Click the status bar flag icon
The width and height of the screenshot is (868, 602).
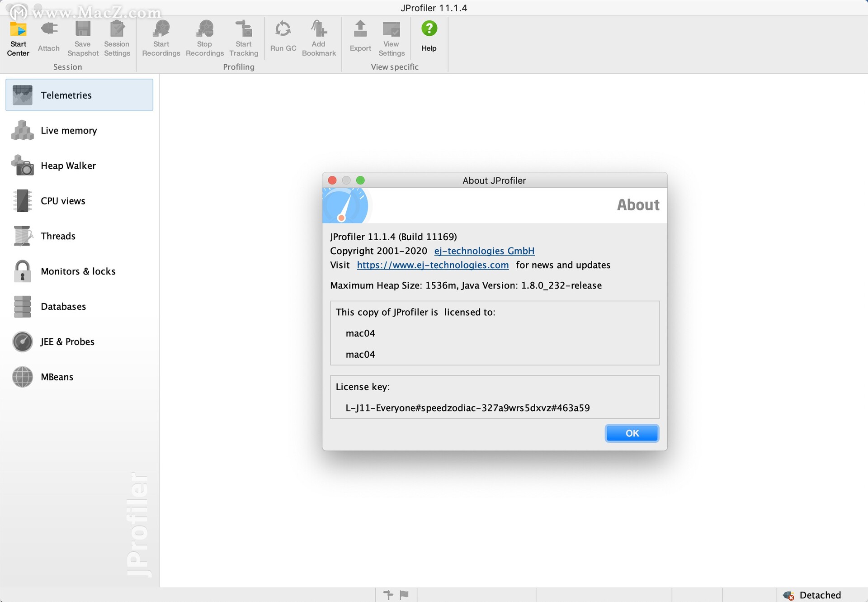tap(404, 595)
